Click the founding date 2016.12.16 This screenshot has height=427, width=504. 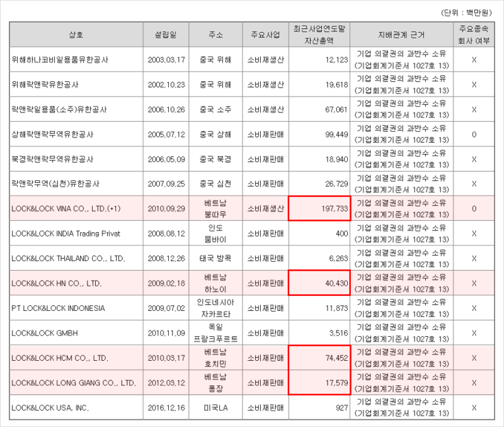point(166,407)
